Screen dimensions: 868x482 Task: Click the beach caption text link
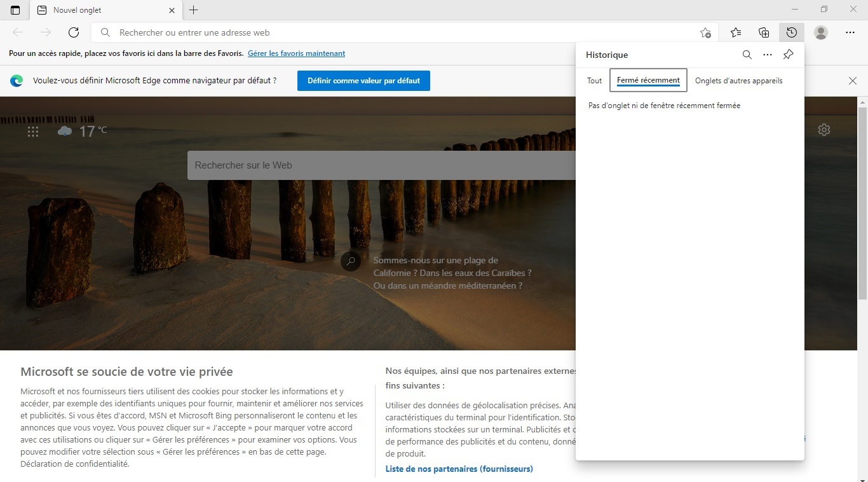pos(452,273)
